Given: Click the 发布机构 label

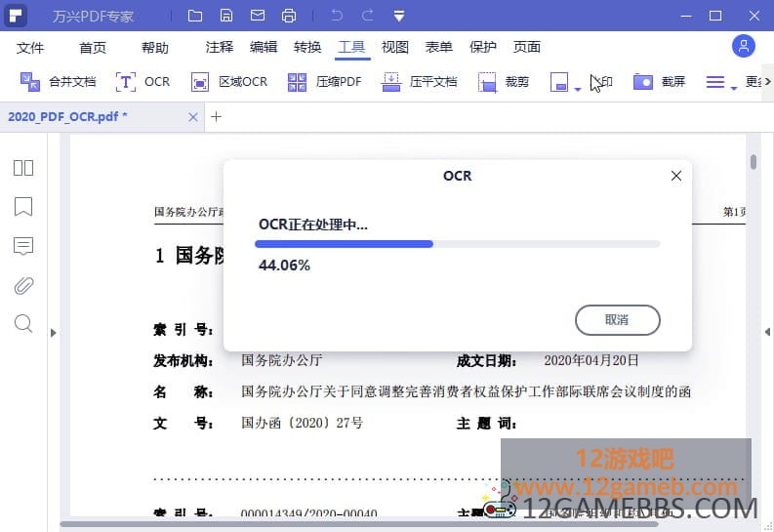Looking at the screenshot, I should (x=183, y=361).
